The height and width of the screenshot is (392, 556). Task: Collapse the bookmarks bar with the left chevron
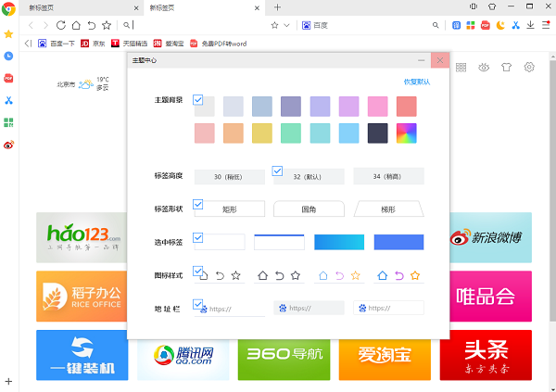click(x=29, y=43)
